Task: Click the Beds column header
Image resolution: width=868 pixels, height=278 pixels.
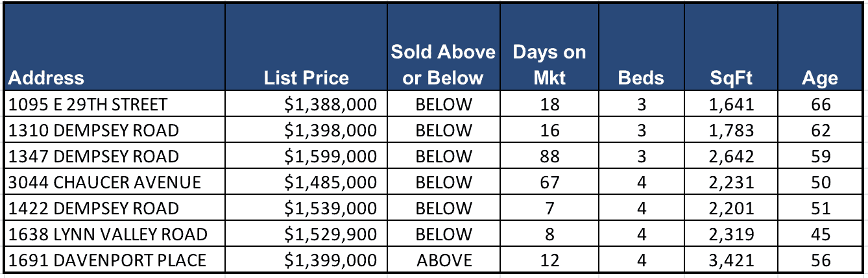Action: pyautogui.click(x=641, y=78)
